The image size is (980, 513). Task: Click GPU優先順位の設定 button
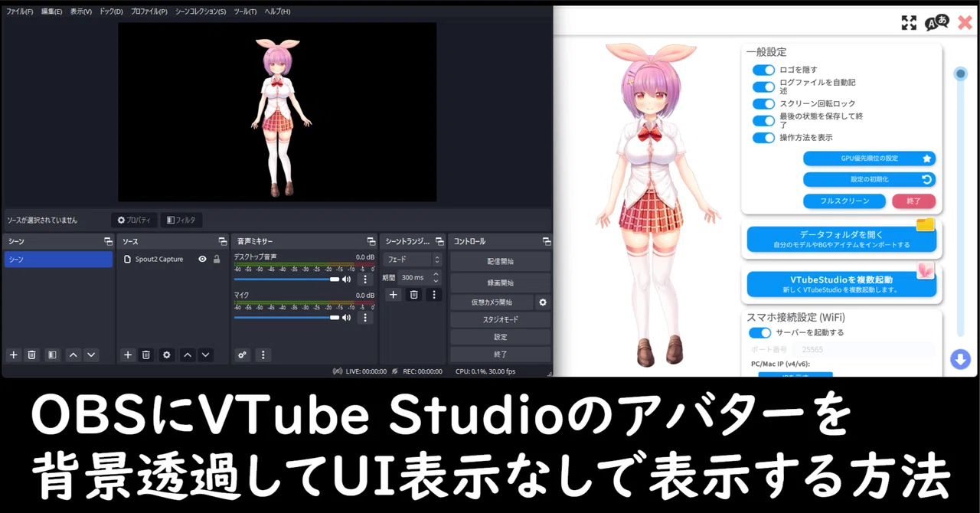[x=869, y=158]
